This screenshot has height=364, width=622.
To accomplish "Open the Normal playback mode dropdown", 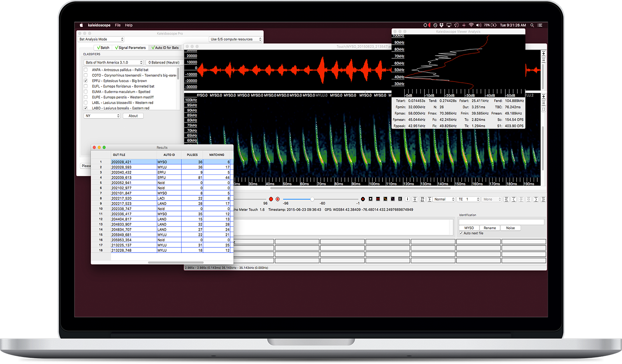I will [x=444, y=199].
